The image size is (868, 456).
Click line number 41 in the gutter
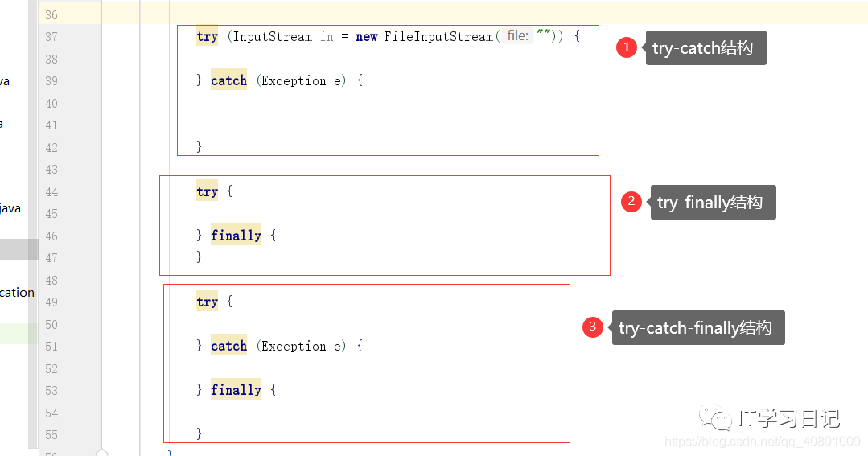[x=51, y=125]
